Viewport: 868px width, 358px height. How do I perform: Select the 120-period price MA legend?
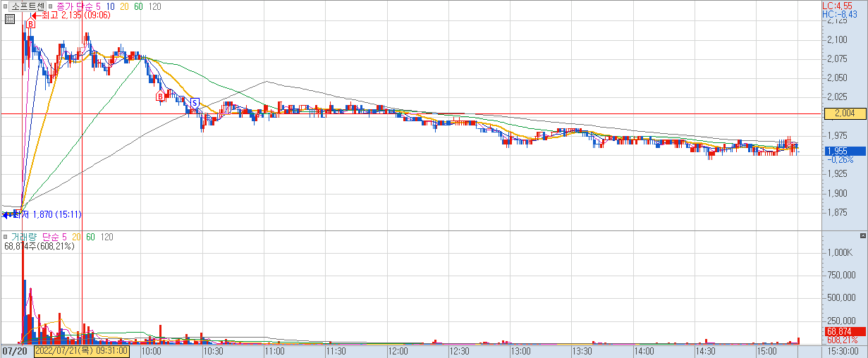click(x=154, y=6)
